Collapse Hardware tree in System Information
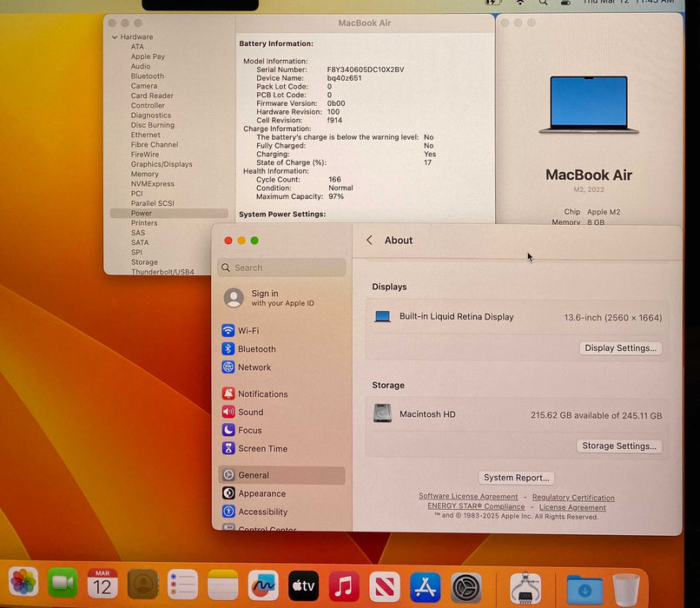The image size is (700, 608). (115, 37)
